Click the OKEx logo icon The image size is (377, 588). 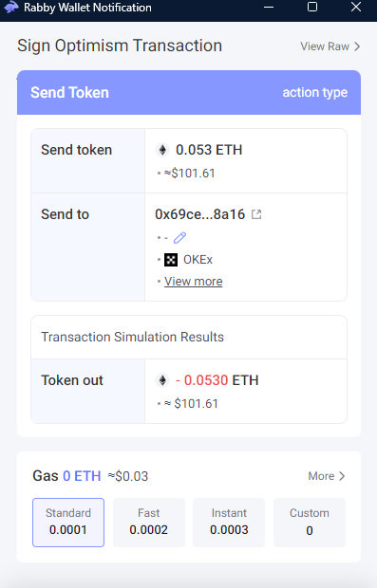171,260
